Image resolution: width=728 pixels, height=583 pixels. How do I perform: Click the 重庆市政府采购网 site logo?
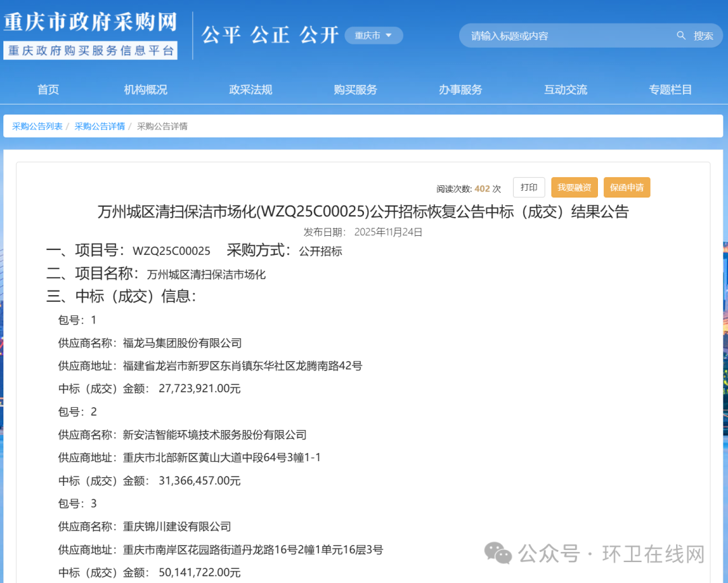pos(91,22)
